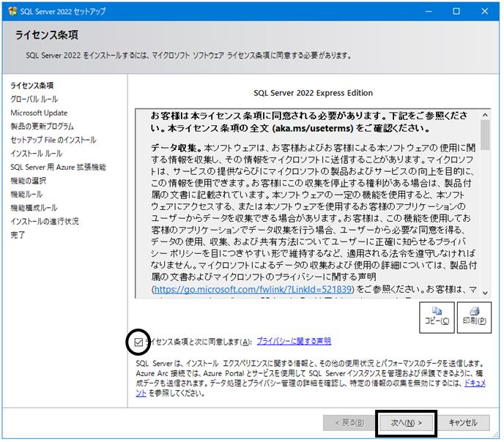The image size is (504, 442).
Task: Maximize the setup window
Action: coord(456,11)
